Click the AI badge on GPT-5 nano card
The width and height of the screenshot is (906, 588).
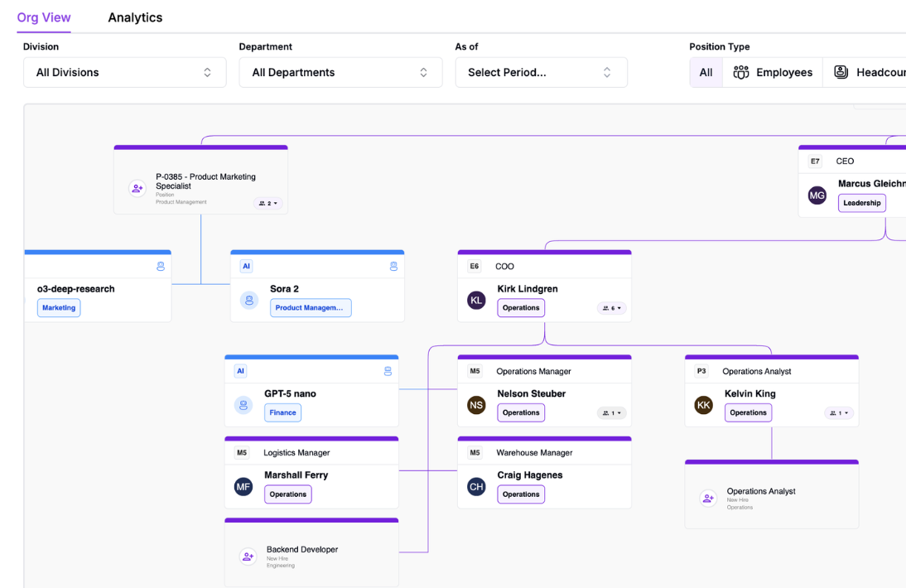[x=240, y=370]
